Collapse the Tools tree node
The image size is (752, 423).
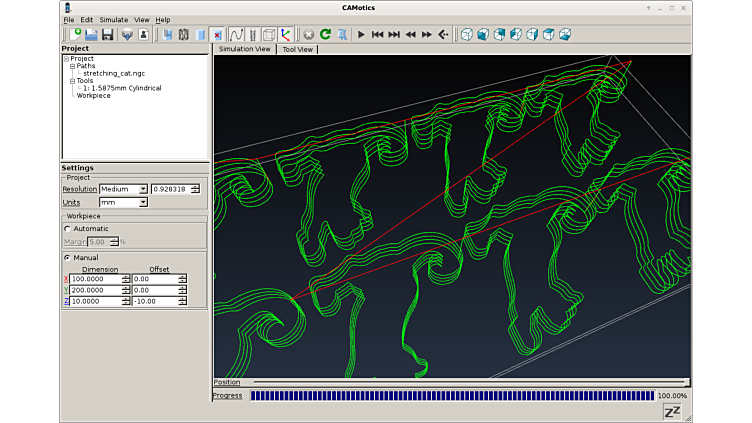[72, 81]
